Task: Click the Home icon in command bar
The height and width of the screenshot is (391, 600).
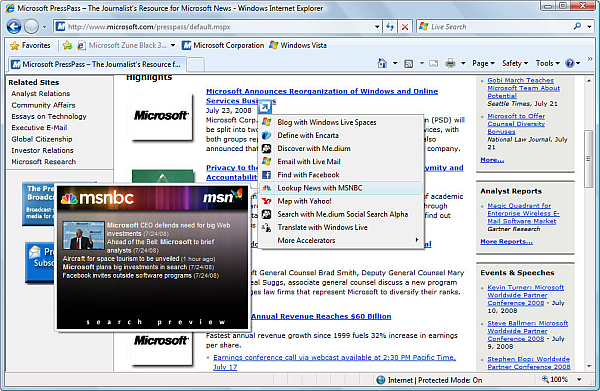Action: pyautogui.click(x=382, y=63)
